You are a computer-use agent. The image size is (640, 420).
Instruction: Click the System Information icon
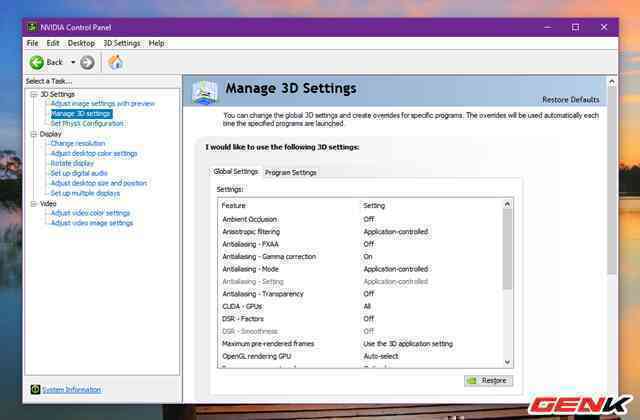pyautogui.click(x=35, y=389)
